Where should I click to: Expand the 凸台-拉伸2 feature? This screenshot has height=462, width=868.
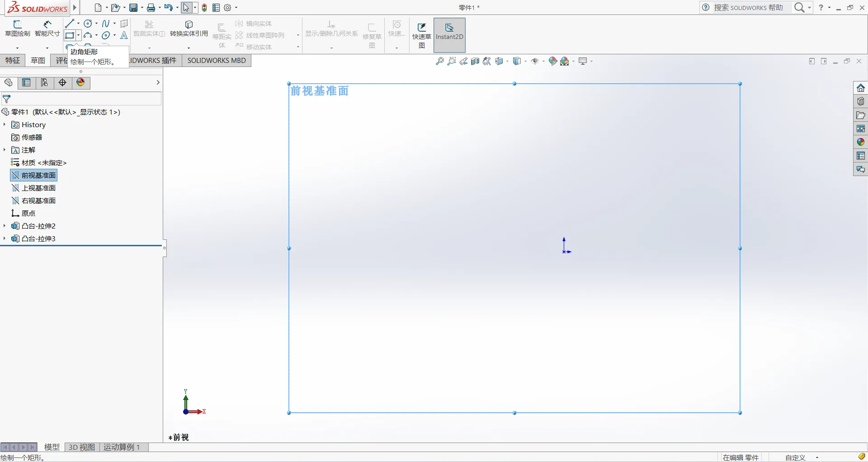click(x=5, y=226)
